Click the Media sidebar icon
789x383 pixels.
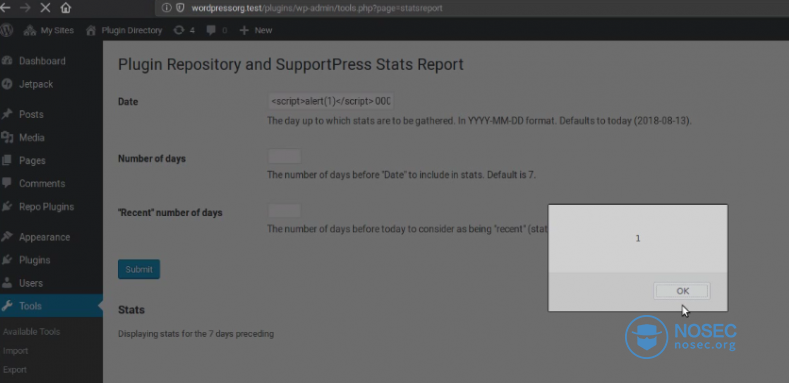coord(7,137)
